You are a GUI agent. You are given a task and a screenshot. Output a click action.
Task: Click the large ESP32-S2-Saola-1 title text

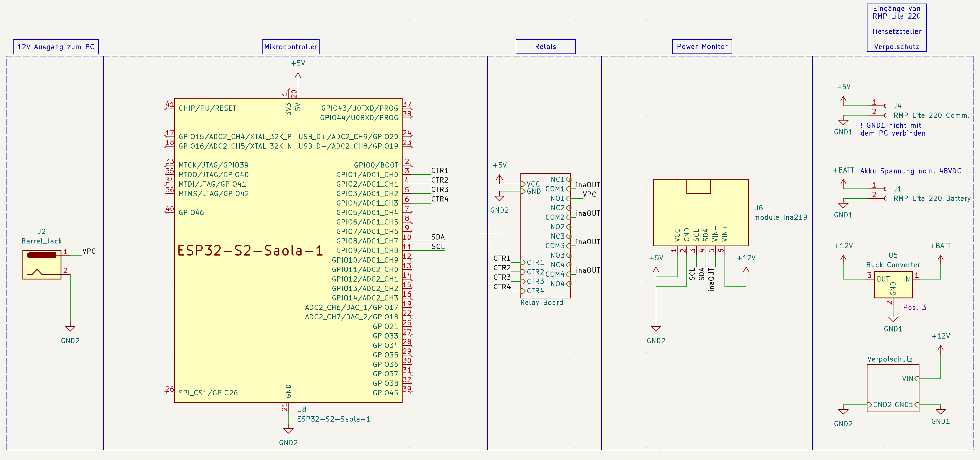click(x=250, y=250)
